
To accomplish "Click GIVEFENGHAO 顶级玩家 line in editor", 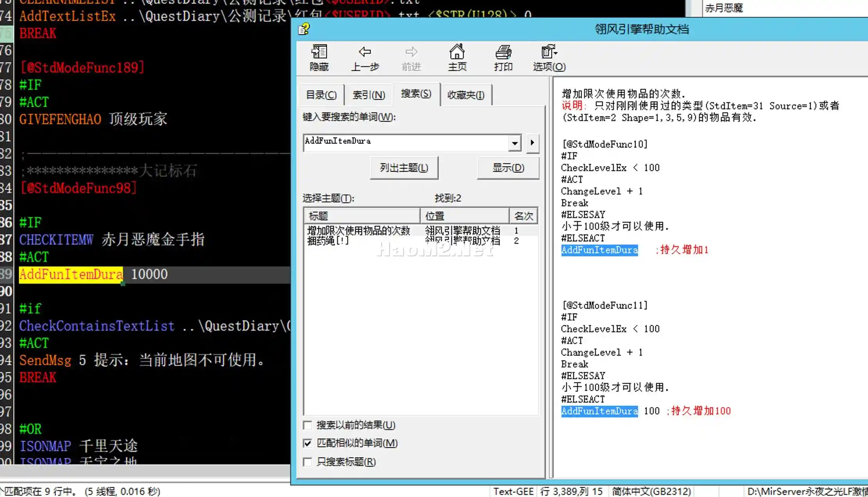I will point(93,119).
